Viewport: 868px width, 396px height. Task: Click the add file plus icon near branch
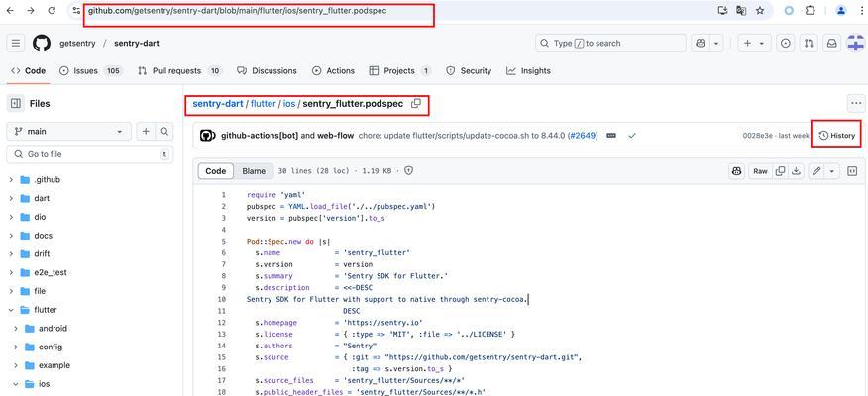click(146, 131)
